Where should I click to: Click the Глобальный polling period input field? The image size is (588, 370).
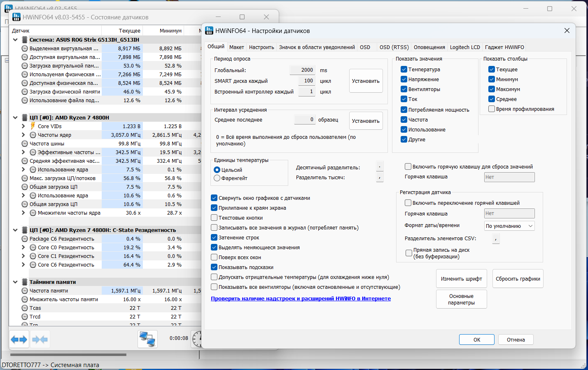303,70
